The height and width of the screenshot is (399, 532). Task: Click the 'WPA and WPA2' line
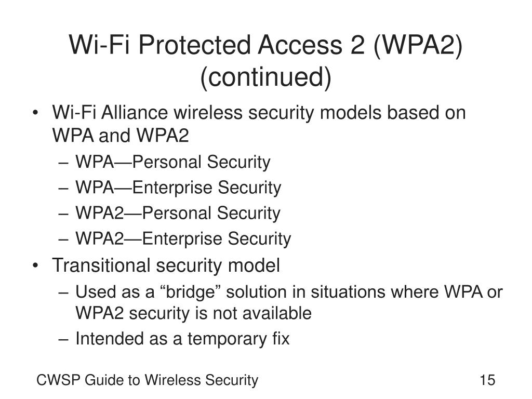pyautogui.click(x=121, y=136)
